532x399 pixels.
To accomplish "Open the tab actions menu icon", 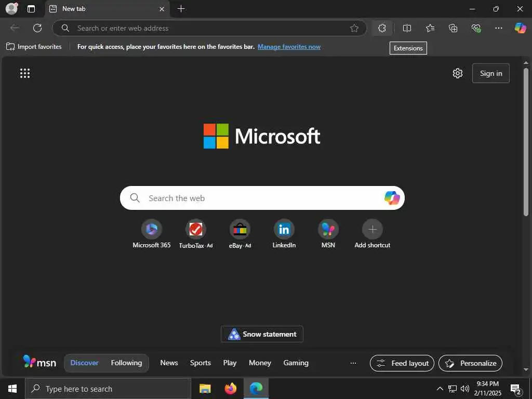I will (31, 9).
